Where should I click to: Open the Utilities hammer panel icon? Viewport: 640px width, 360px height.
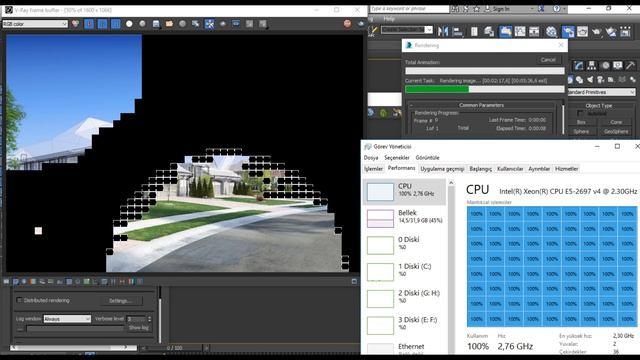click(x=630, y=65)
